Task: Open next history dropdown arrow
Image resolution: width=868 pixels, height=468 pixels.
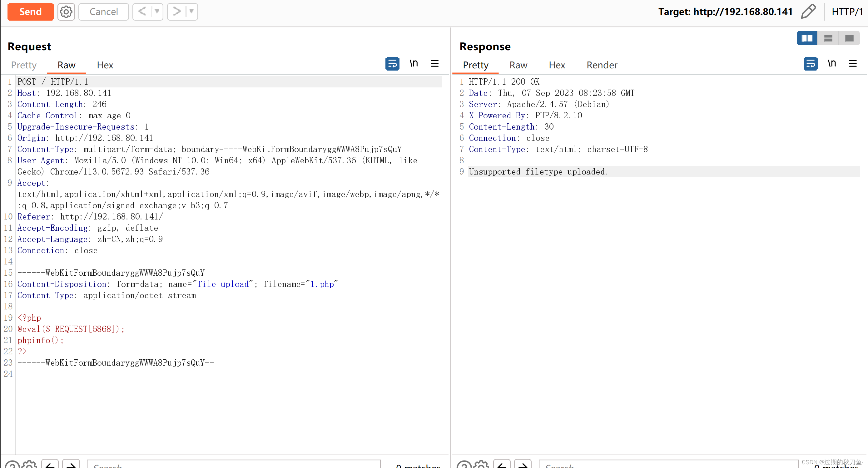Action: (x=192, y=12)
